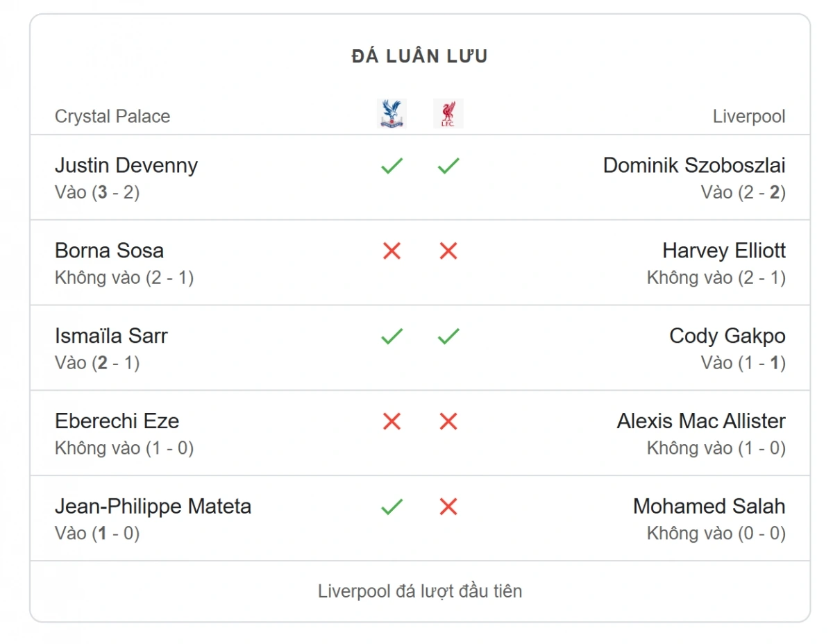Select player name Jean-Philippe Mateta
This screenshot has height=644, width=833.
click(x=153, y=507)
